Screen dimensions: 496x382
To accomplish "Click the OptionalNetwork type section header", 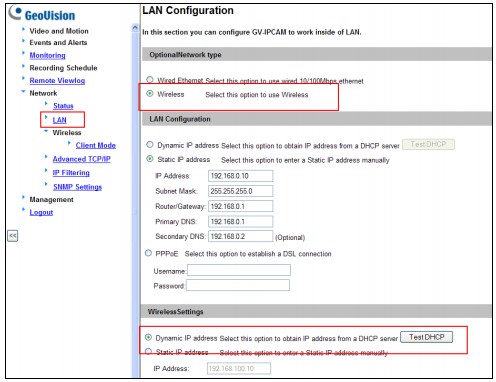I will coord(316,55).
